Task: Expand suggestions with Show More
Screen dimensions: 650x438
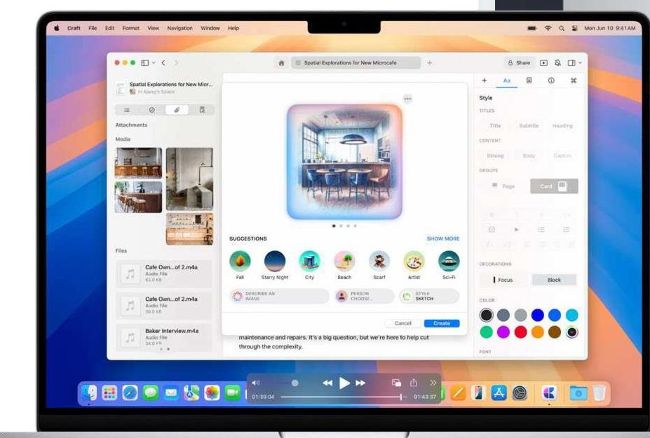Action: pos(443,239)
